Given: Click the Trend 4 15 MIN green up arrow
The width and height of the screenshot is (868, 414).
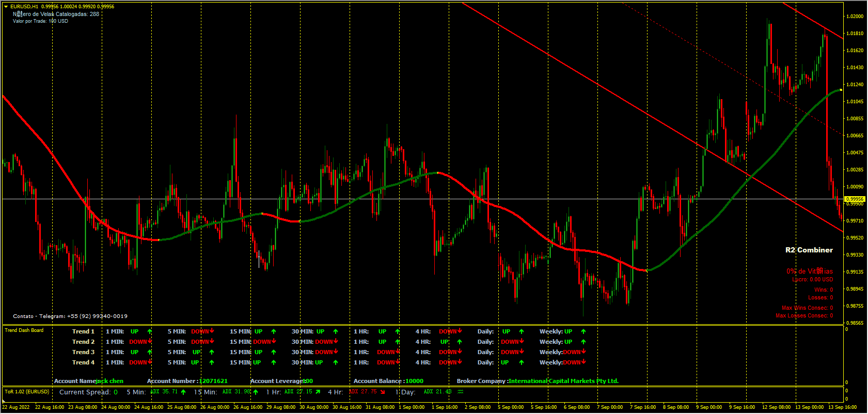Looking at the screenshot, I should 274,362.
